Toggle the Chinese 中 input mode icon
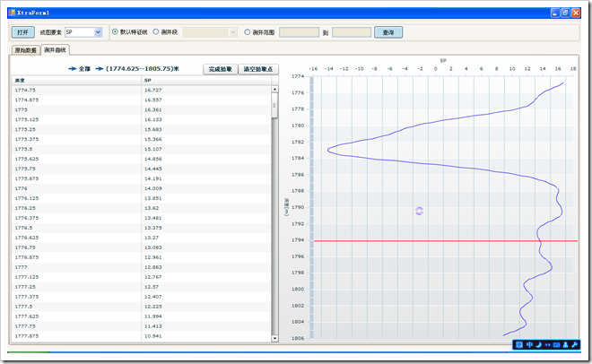Image resolution: width=592 pixels, height=364 pixels. click(x=529, y=345)
